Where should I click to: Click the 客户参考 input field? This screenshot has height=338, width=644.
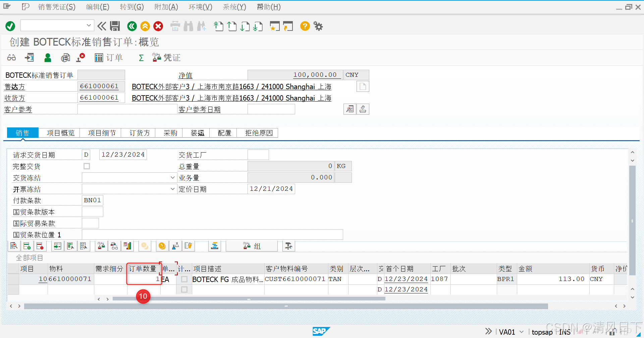127,109
